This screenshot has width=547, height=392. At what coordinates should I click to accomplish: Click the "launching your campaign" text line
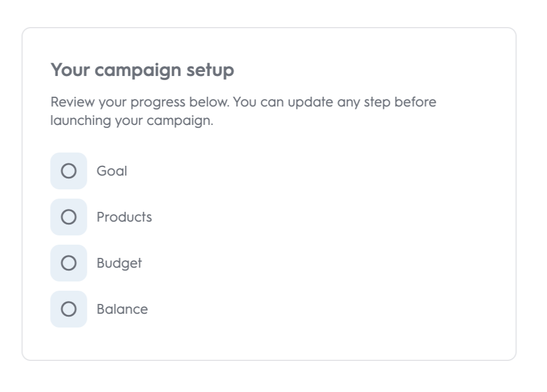132,121
